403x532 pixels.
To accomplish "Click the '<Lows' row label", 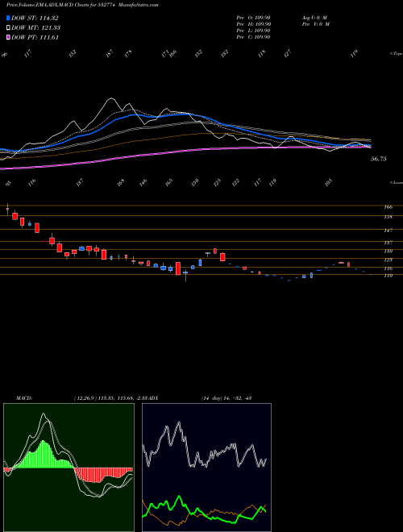I will tap(397, 182).
